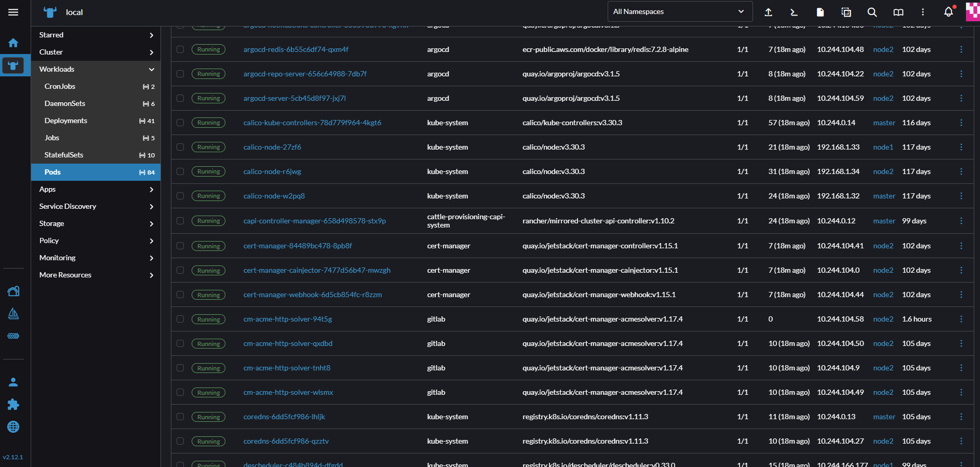The width and height of the screenshot is (980, 467).
Task: Select StatefulSets in Workloads menu
Action: [64, 155]
